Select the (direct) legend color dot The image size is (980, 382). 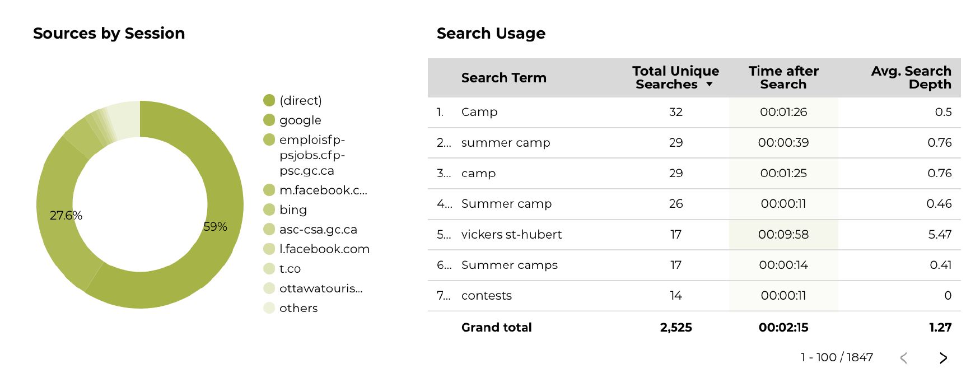(269, 100)
